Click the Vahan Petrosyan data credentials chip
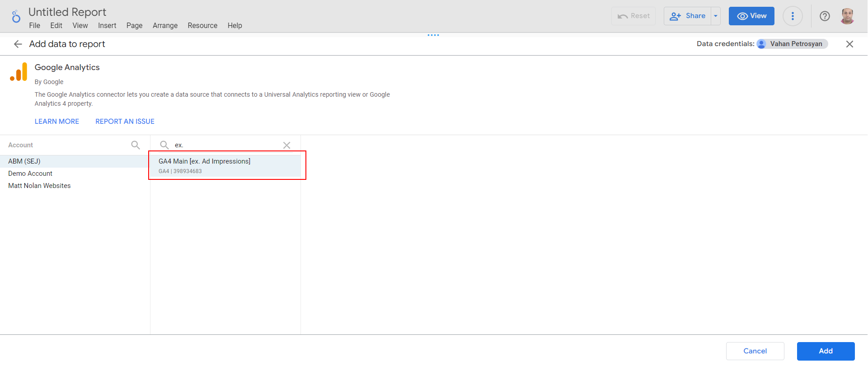This screenshot has width=868, height=371. 792,44
